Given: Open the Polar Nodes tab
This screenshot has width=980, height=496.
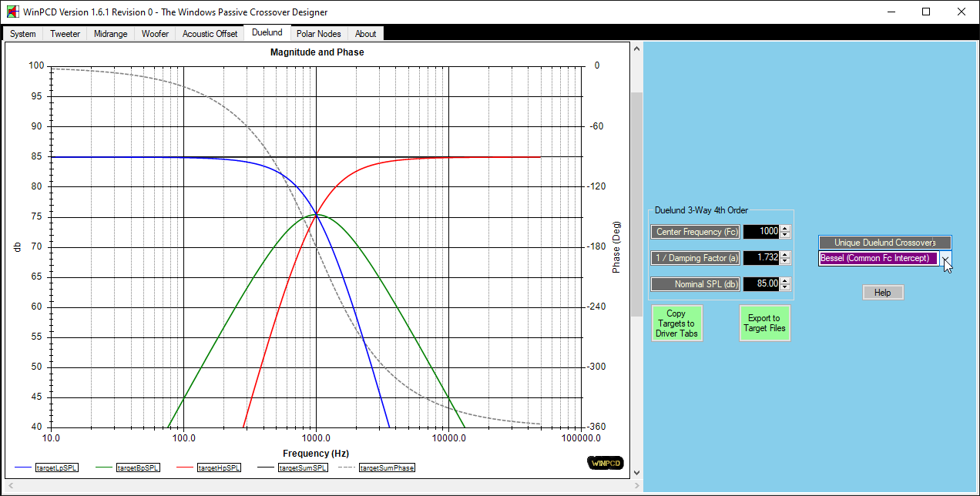Looking at the screenshot, I should (318, 34).
